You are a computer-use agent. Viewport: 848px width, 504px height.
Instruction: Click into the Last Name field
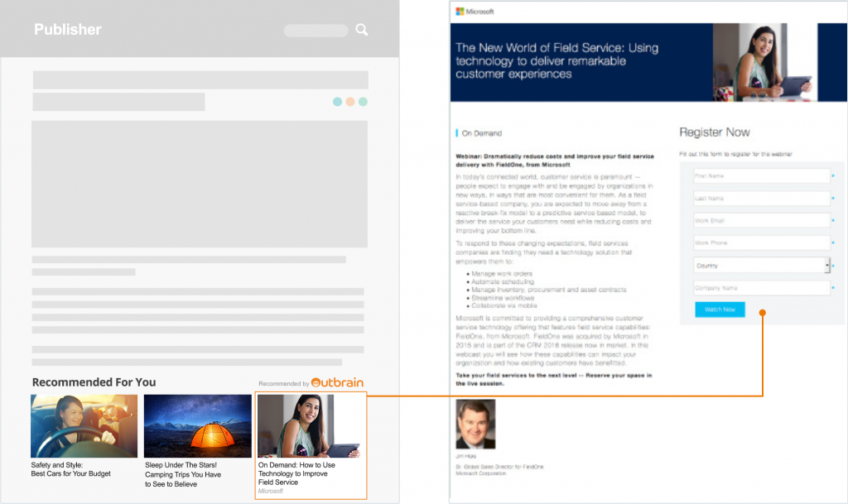[x=761, y=199]
